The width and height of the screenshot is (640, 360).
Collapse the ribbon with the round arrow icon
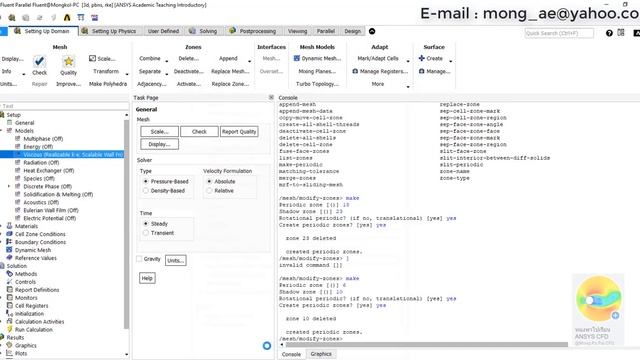[x=372, y=31]
